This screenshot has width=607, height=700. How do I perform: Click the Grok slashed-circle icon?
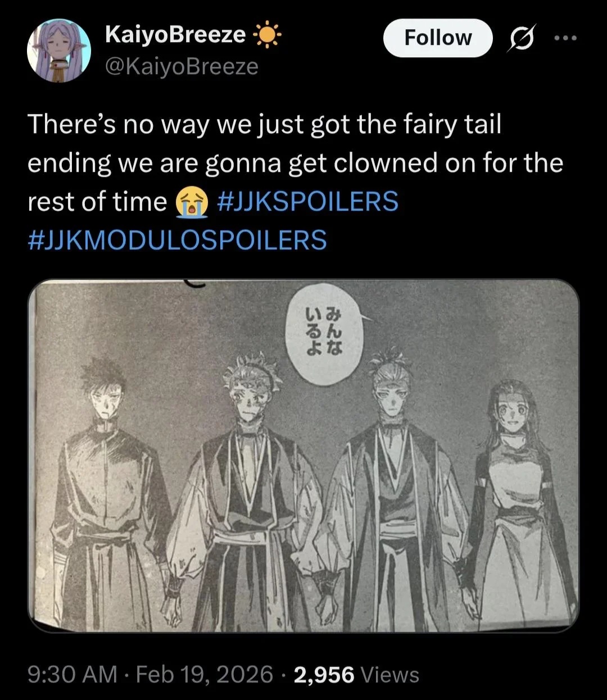click(521, 38)
